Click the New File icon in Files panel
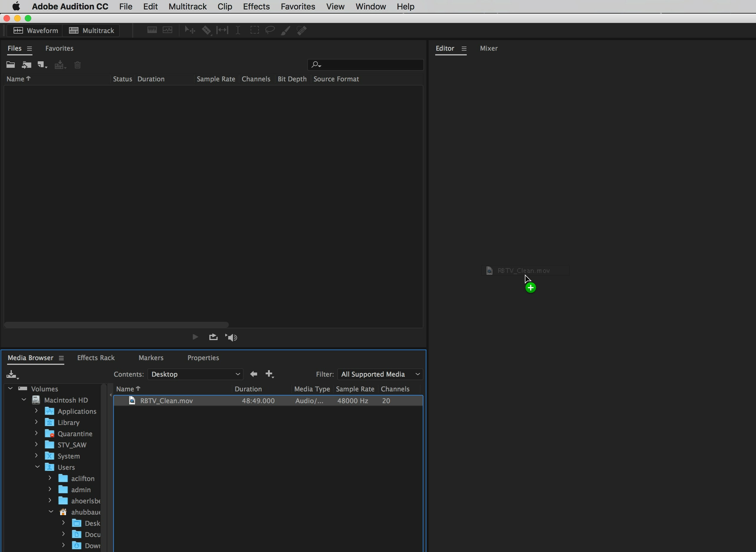756x552 pixels. pyautogui.click(x=42, y=65)
